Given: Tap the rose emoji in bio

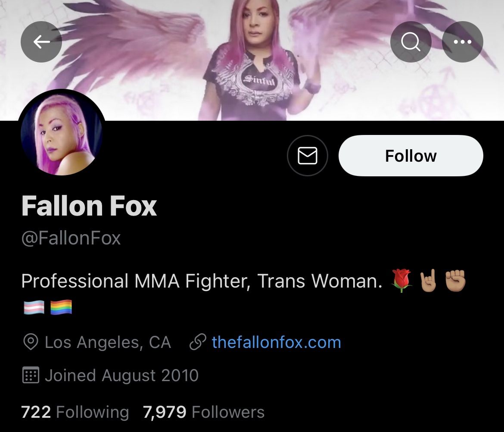Looking at the screenshot, I should pyautogui.click(x=401, y=281).
